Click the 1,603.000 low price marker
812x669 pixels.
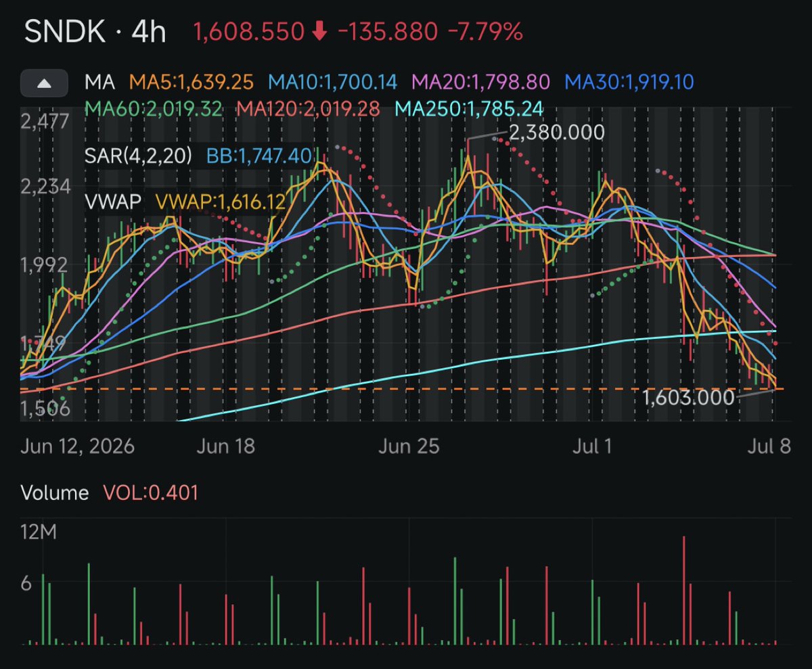(x=687, y=397)
